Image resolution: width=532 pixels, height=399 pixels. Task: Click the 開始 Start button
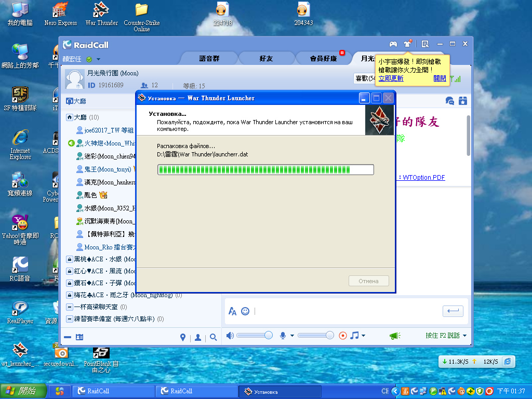[23, 391]
